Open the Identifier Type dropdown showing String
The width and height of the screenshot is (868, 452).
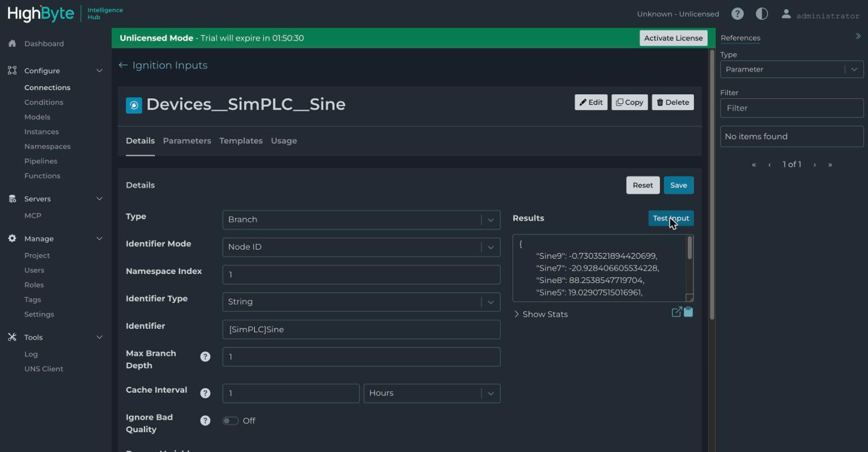click(361, 302)
